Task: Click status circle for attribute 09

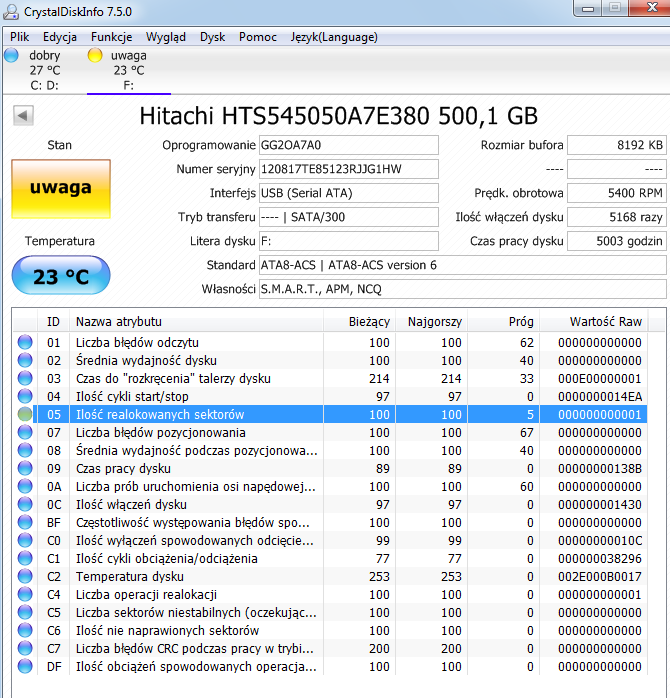Action: pyautogui.click(x=25, y=468)
